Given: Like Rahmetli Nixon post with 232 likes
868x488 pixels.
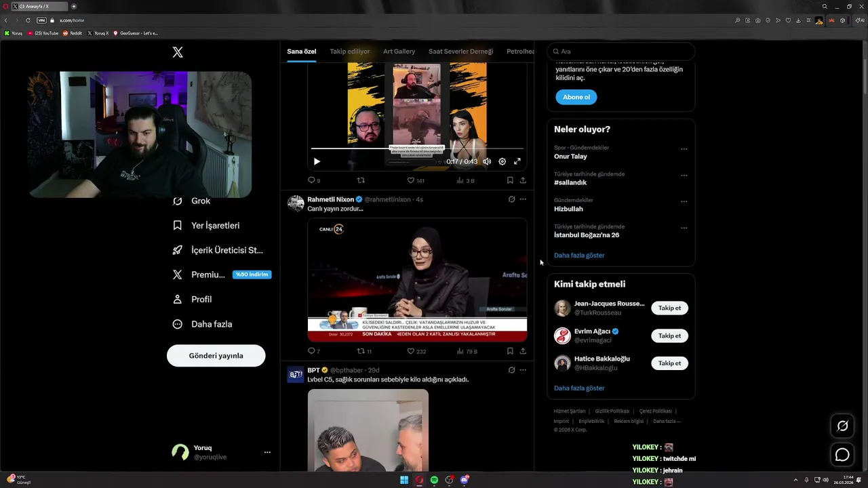Looking at the screenshot, I should point(416,351).
